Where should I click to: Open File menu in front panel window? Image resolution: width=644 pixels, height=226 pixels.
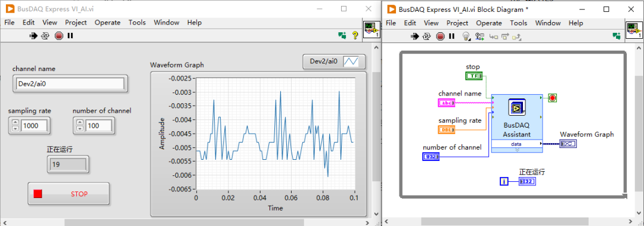(x=10, y=23)
